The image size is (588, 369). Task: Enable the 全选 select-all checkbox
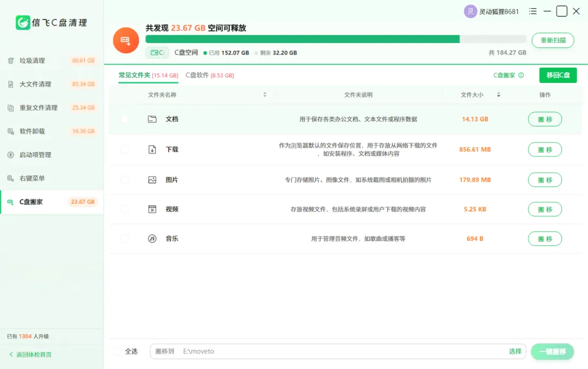pyautogui.click(x=118, y=352)
